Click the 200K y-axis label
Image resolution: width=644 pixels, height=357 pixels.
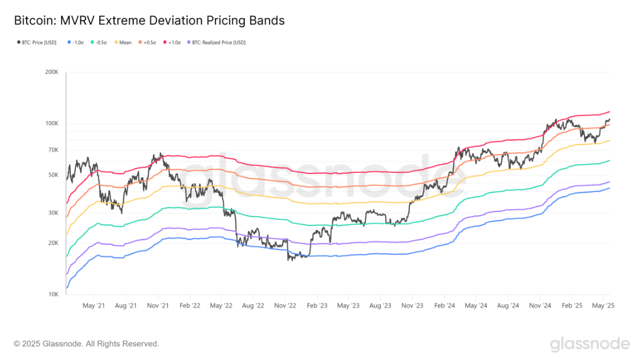pyautogui.click(x=52, y=72)
